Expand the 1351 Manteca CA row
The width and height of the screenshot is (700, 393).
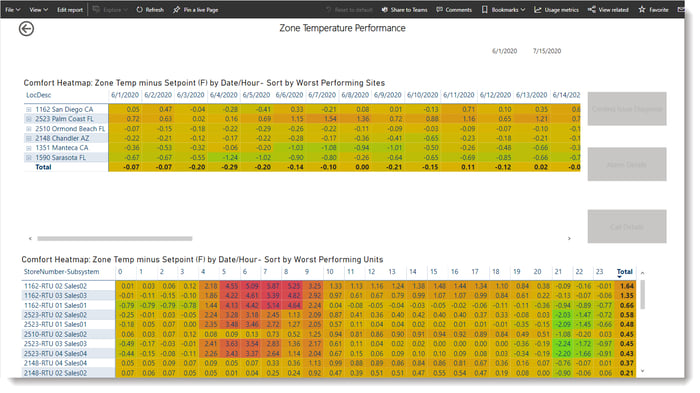(x=29, y=148)
